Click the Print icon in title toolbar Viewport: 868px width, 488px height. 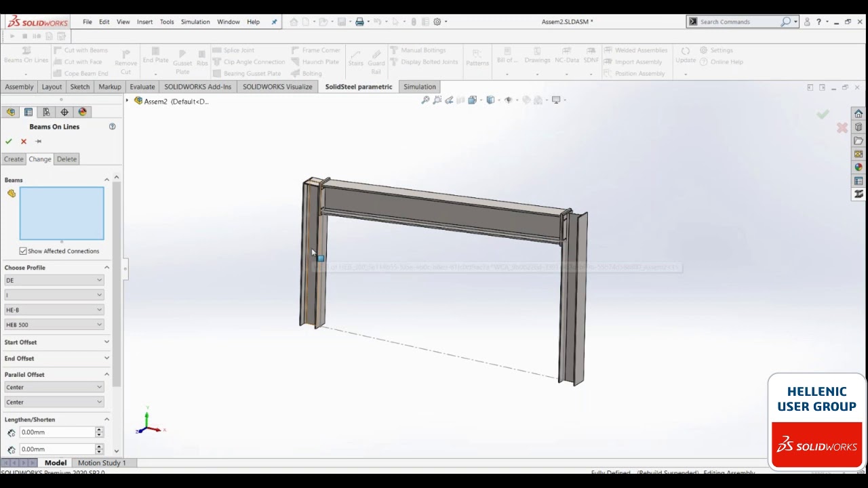point(359,22)
